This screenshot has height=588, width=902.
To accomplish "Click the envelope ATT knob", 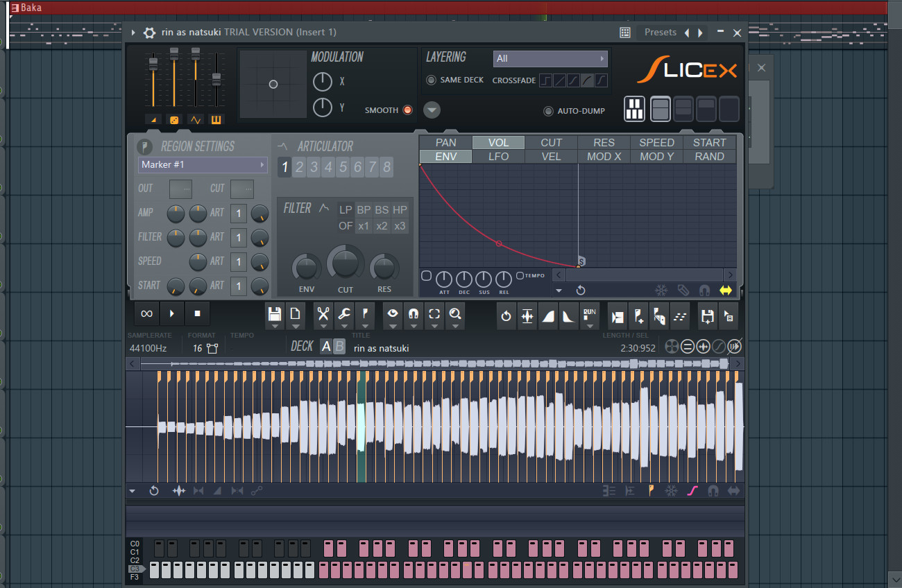I will pos(444,280).
